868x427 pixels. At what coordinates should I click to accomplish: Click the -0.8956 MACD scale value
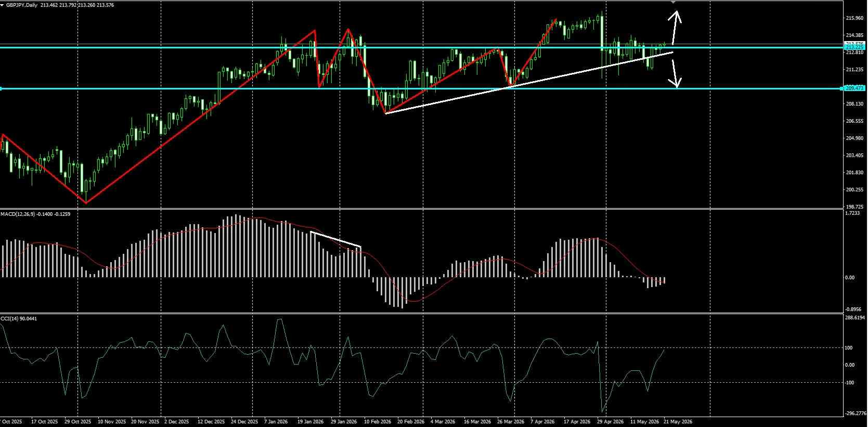(x=854, y=309)
